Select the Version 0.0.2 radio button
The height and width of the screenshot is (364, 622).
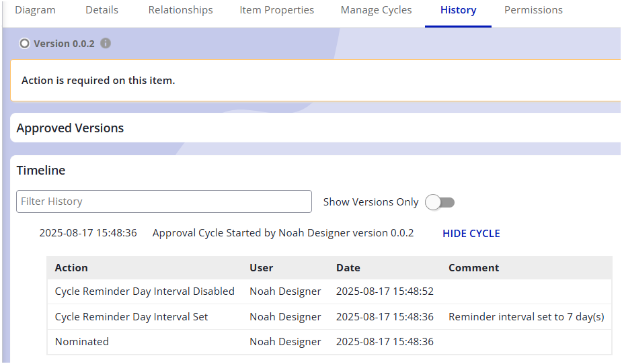25,44
